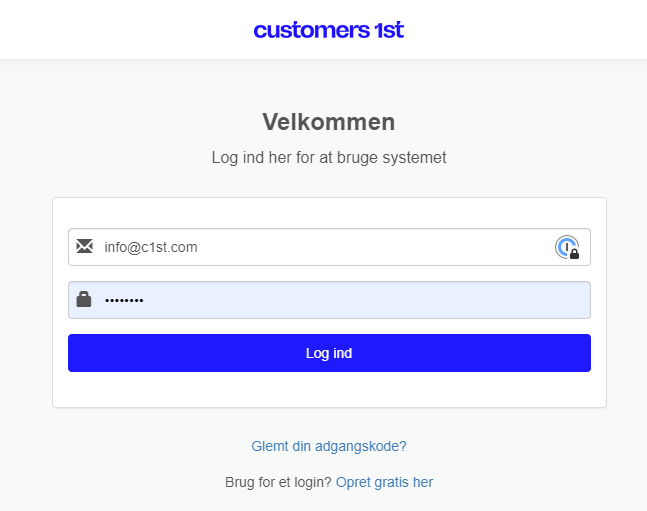The height and width of the screenshot is (511, 647).
Task: Click the customers 1st logo
Action: point(328,30)
